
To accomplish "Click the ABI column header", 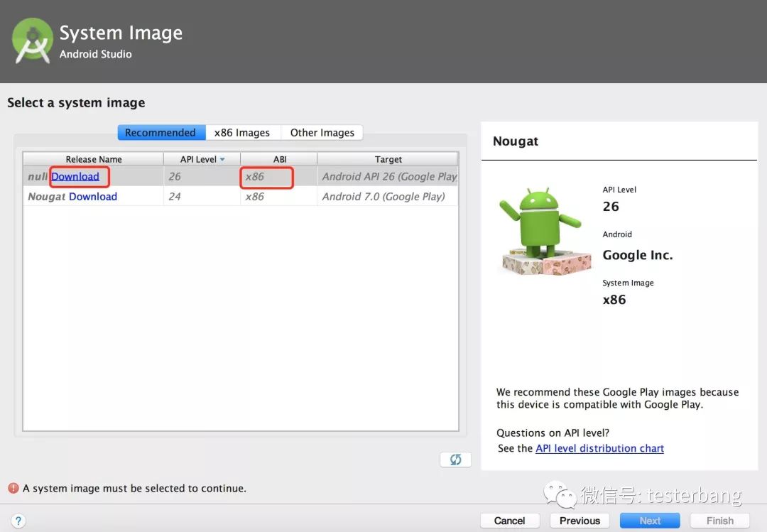I will pos(279,159).
